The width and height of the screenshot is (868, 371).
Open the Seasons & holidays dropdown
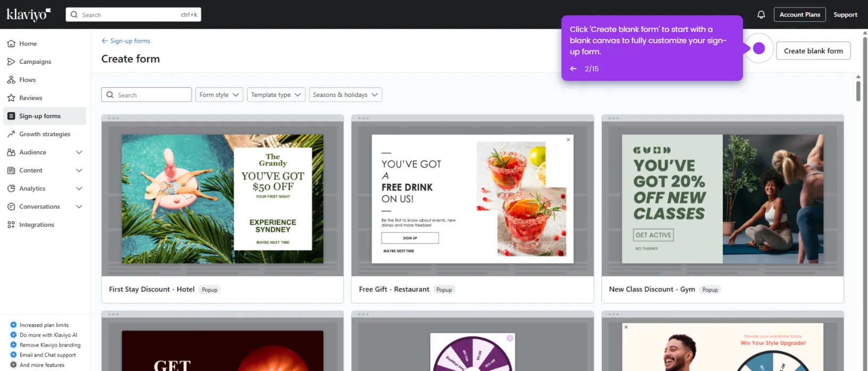click(x=345, y=95)
